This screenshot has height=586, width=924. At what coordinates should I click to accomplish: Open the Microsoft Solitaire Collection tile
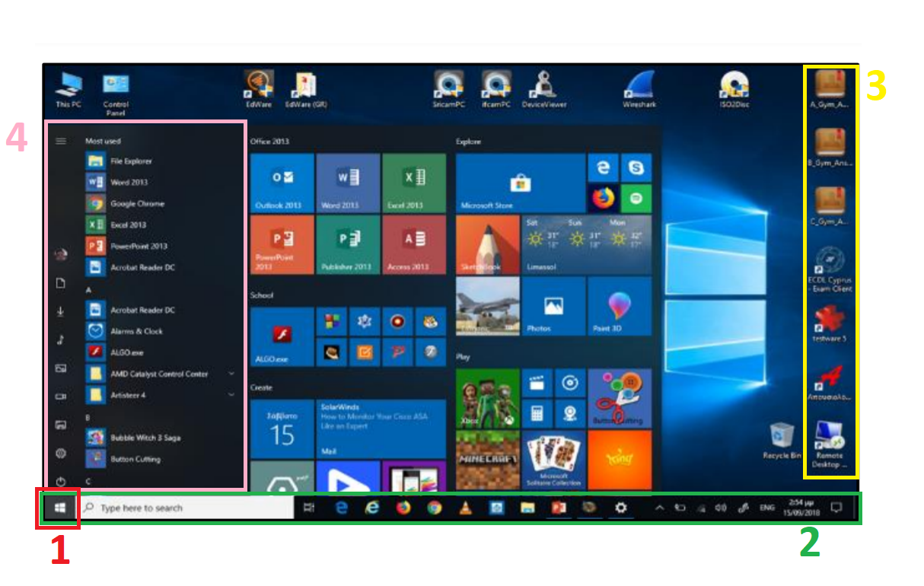point(553,460)
